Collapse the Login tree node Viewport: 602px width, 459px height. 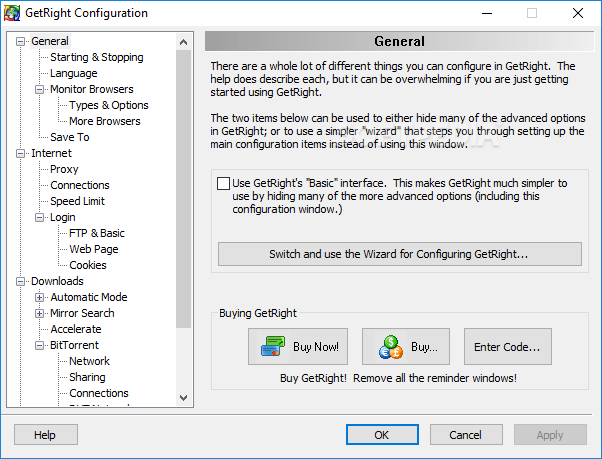coord(39,218)
